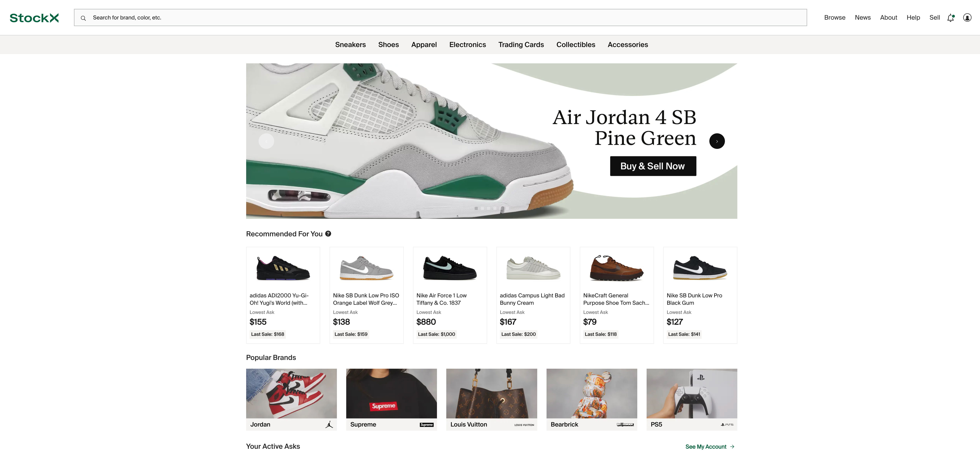Click the small Supreme box logo icon
The height and width of the screenshot is (454, 980).
click(x=426, y=425)
